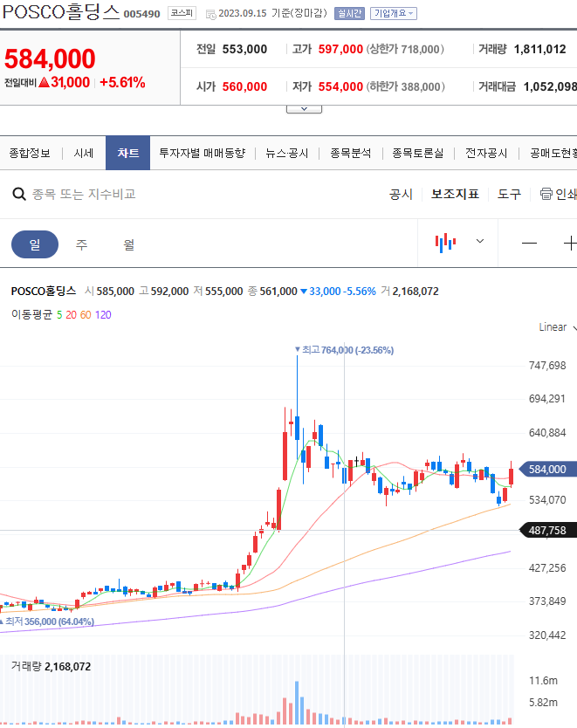Viewport: 577px width, 728px height.
Task: Click the 공시 chart option
Action: pyautogui.click(x=401, y=194)
